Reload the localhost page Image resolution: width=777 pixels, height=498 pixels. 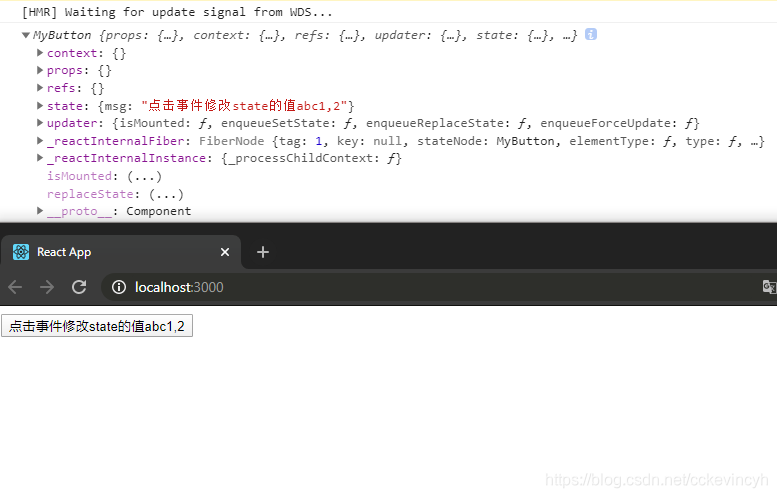[79, 287]
